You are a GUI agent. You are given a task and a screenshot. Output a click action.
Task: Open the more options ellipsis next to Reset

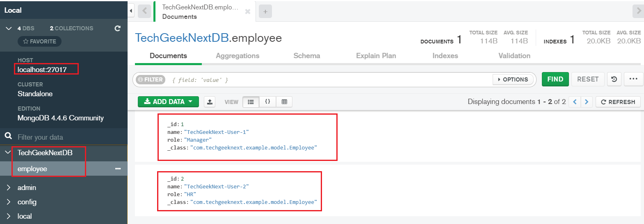tap(633, 79)
